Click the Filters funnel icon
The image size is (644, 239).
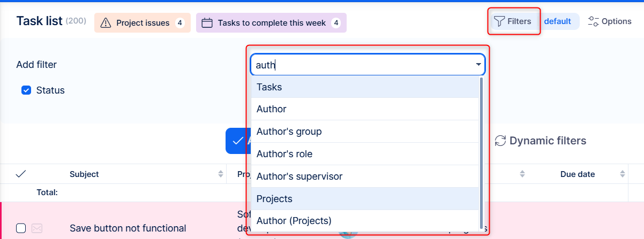[x=499, y=21]
